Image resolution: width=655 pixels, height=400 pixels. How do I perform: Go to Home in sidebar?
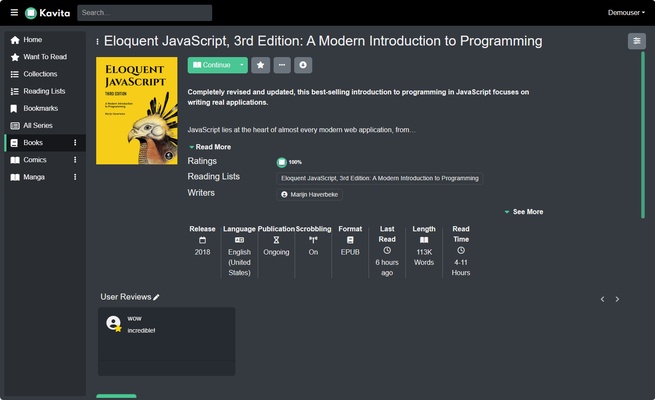pyautogui.click(x=33, y=39)
